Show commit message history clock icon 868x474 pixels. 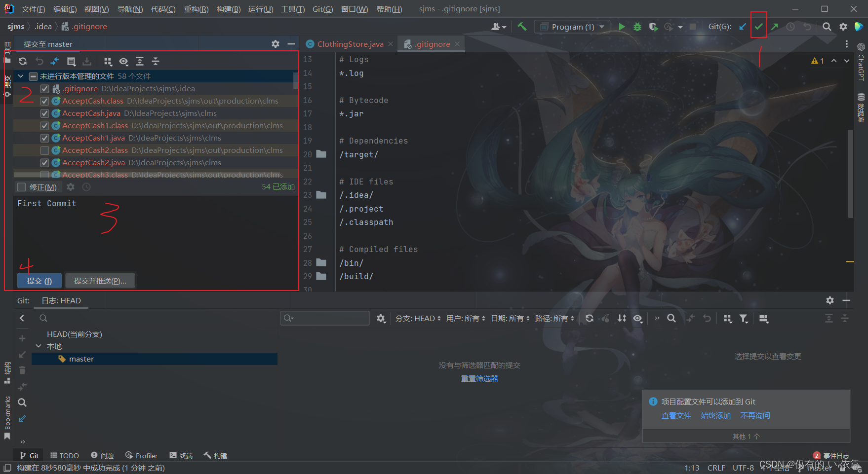click(x=86, y=187)
